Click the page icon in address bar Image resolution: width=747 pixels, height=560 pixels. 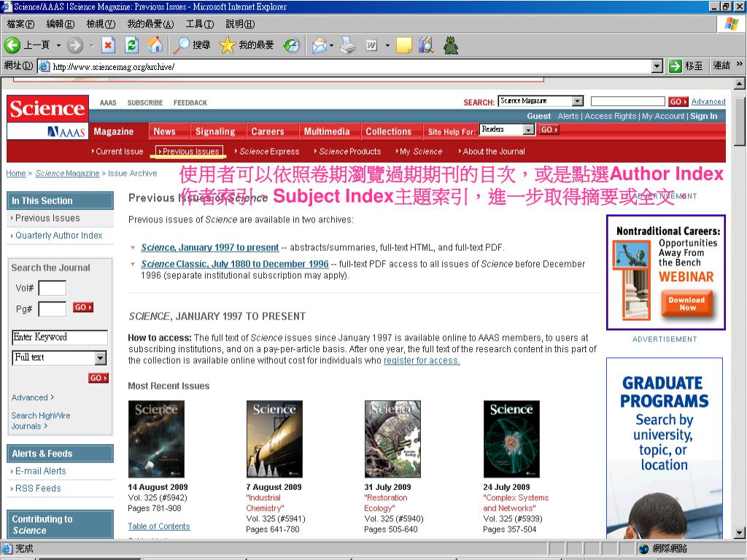[x=44, y=66]
